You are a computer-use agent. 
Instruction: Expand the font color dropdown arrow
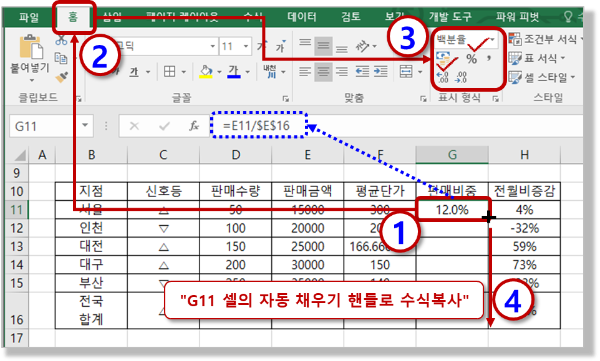click(248, 72)
